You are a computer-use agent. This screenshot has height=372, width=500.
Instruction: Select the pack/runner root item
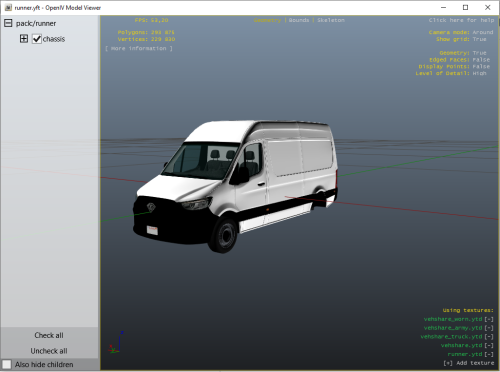[36, 23]
